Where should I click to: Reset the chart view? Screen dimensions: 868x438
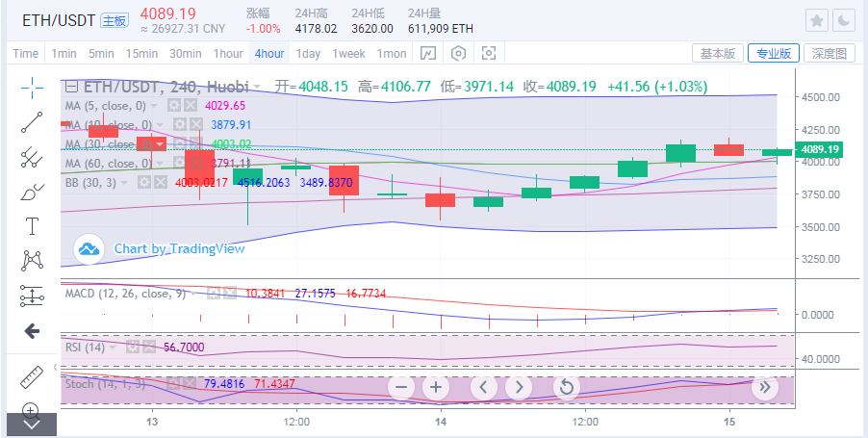click(x=566, y=387)
